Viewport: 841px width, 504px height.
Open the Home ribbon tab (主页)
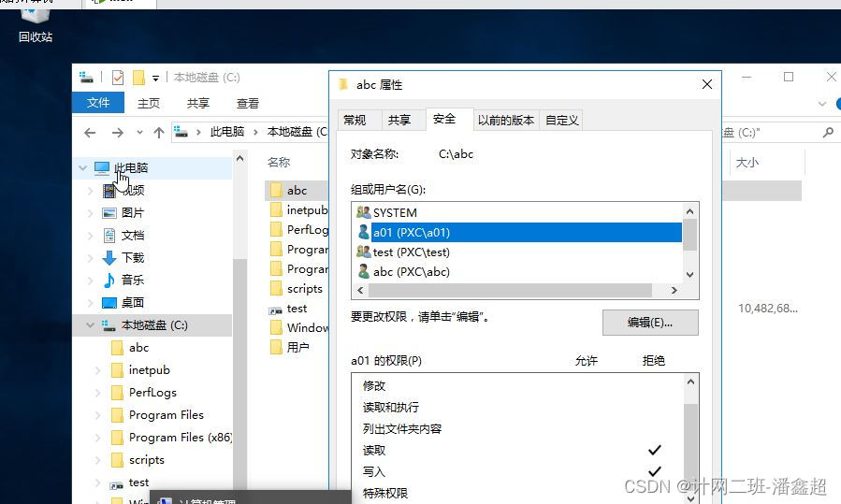tap(149, 103)
